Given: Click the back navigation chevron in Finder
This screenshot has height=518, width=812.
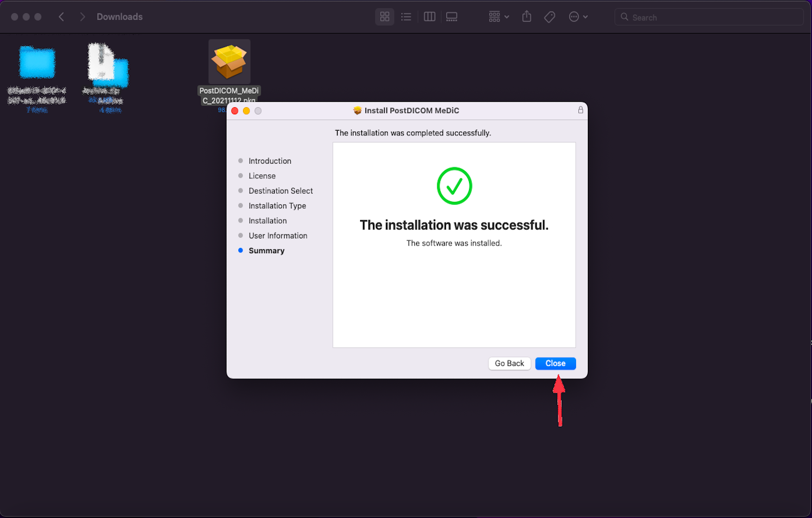Looking at the screenshot, I should click(61, 16).
